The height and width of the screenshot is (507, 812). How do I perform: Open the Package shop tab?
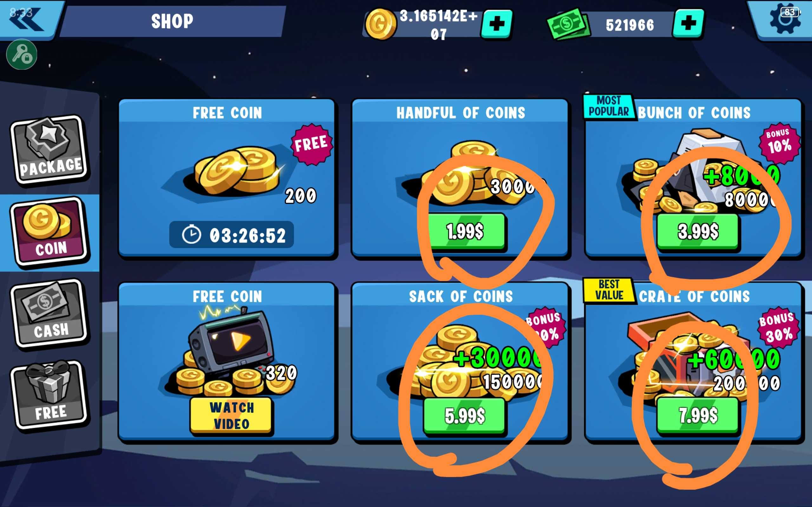[50, 149]
